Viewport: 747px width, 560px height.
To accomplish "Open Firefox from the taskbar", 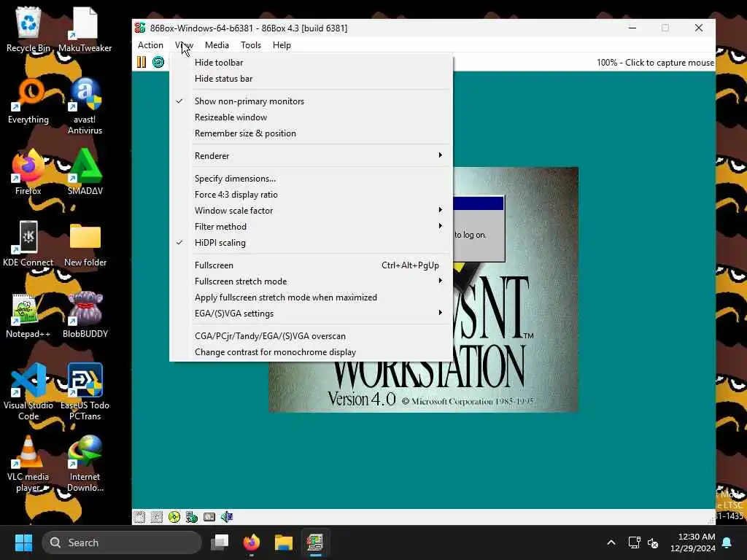I will 252,542.
